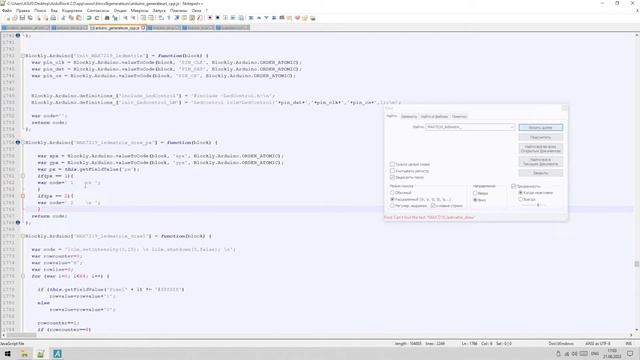Select 'Вверх' direction radio

coord(475,193)
